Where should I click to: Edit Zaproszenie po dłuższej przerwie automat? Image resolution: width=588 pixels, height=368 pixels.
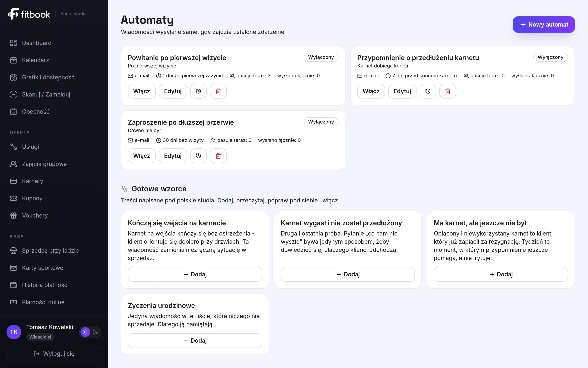(173, 156)
